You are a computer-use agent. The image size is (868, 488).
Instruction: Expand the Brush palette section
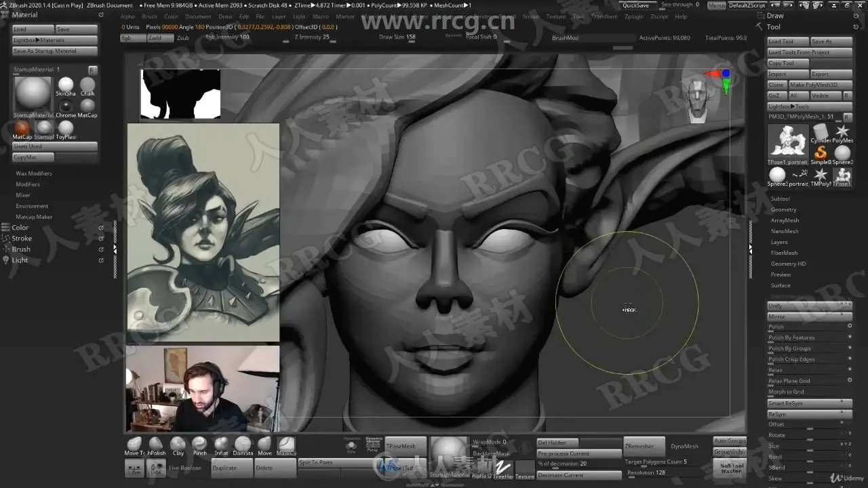pos(21,249)
